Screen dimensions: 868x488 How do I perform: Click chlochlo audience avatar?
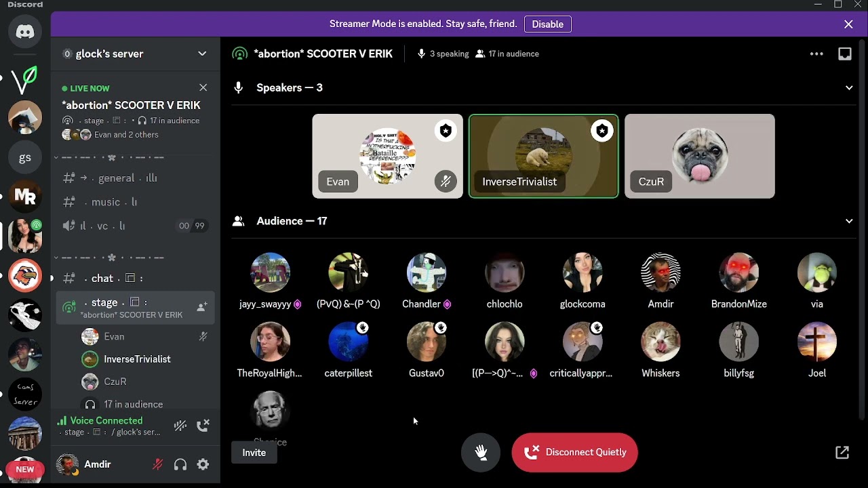tap(505, 272)
